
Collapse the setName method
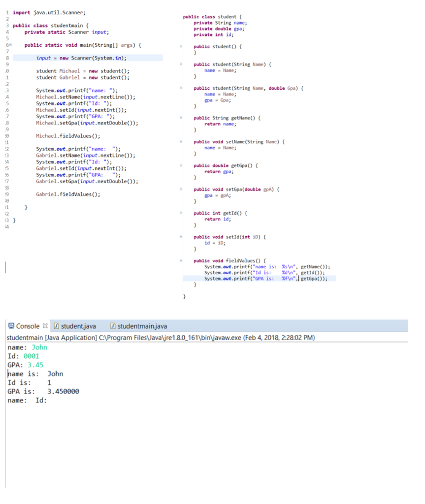coord(180,141)
